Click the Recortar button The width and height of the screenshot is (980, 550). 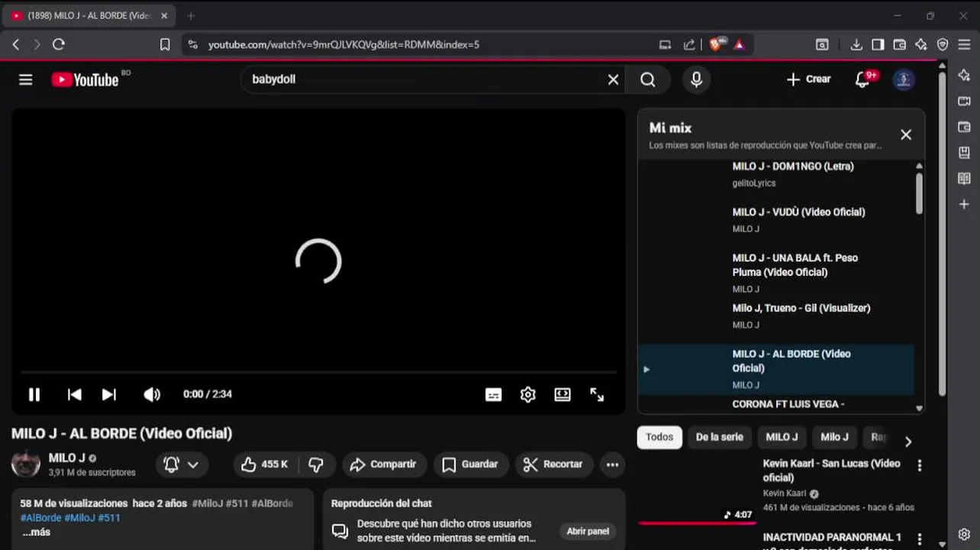pyautogui.click(x=553, y=464)
